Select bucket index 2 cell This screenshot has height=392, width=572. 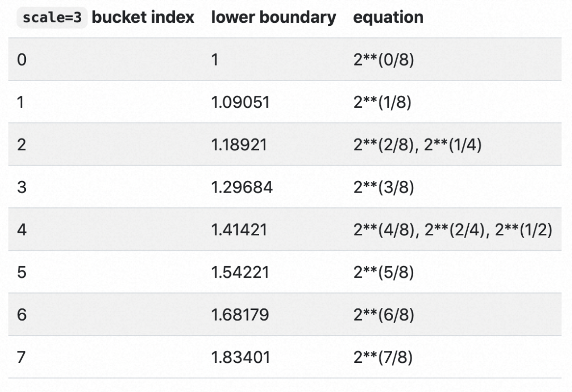pos(21,144)
